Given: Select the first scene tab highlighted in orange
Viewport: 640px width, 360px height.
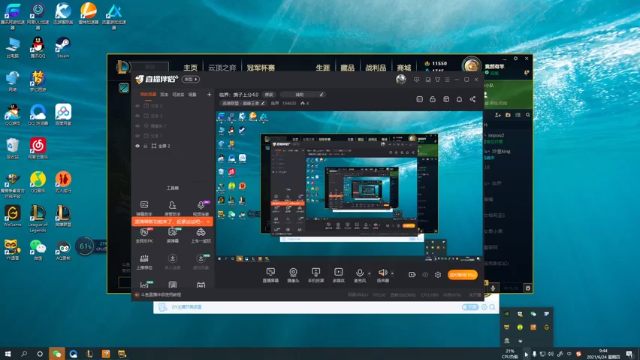Looking at the screenshot, I should pos(148,95).
